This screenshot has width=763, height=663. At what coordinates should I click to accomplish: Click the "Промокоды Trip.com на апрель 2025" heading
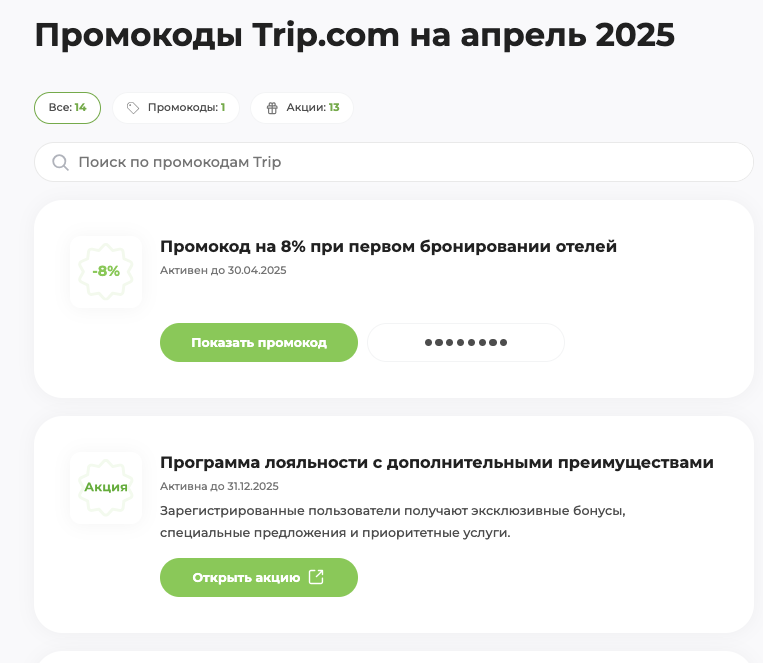click(355, 36)
